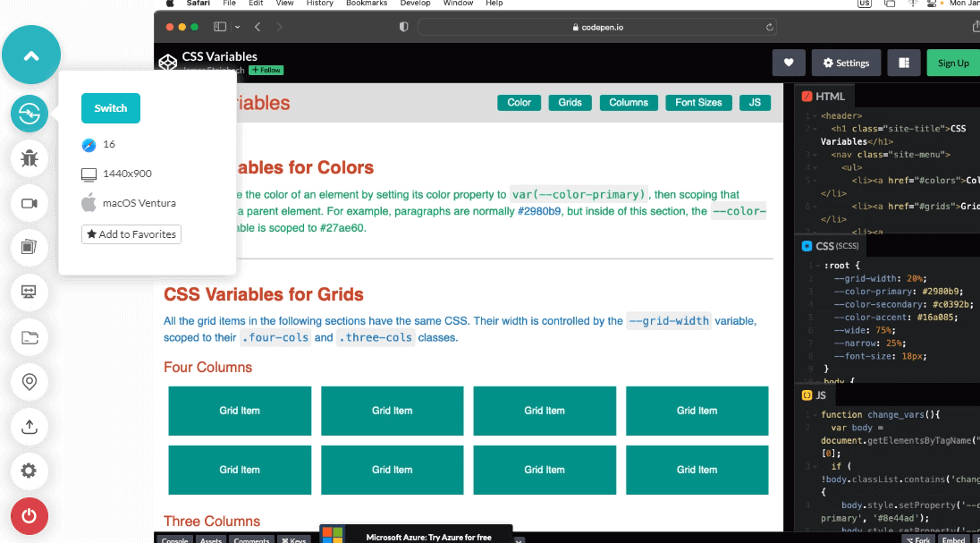Open the monitor display icon in the sidebar
The width and height of the screenshot is (980, 543).
point(30,293)
